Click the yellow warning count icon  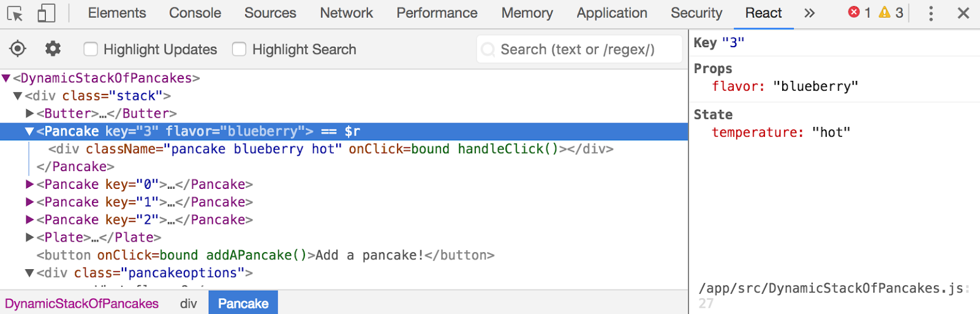point(884,12)
